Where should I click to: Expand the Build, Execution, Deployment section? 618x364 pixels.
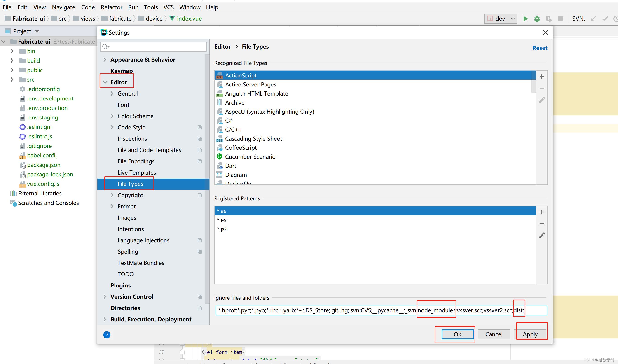[106, 319]
